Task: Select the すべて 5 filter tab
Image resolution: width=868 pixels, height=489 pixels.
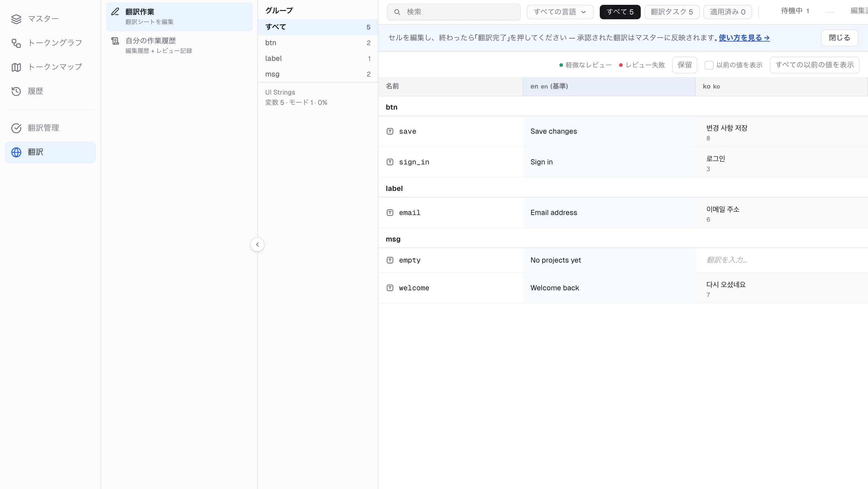Action: (620, 12)
